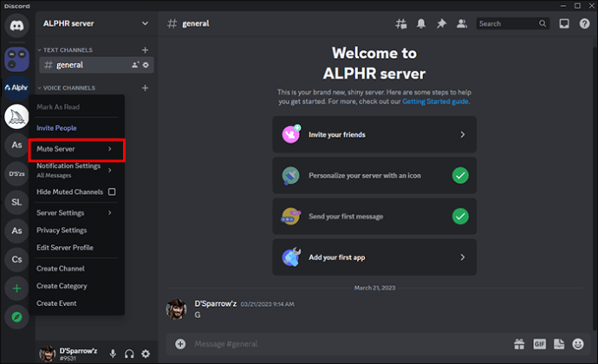This screenshot has height=364, width=598.
Task: Expand Notification Settings submenu arrow
Action: (x=110, y=170)
